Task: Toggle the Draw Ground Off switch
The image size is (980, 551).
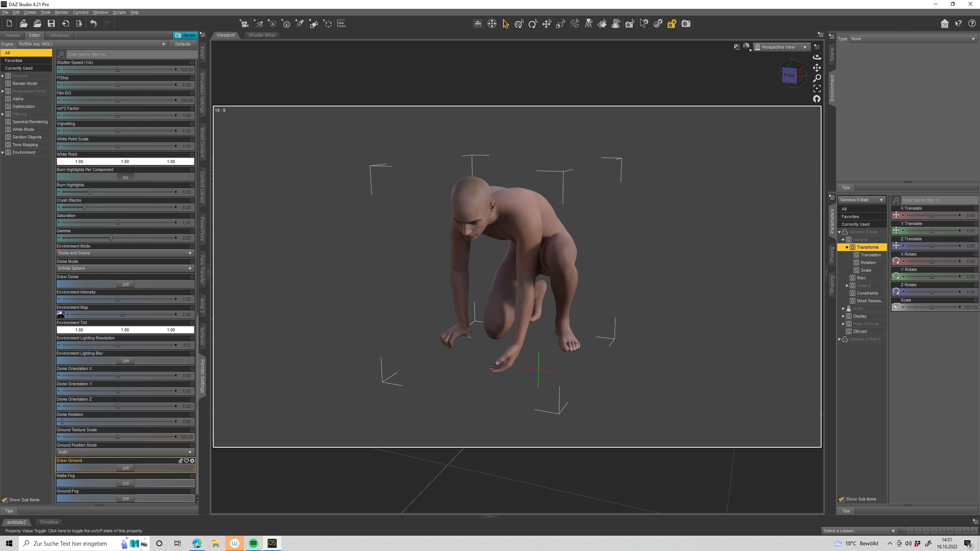Action: pos(126,468)
